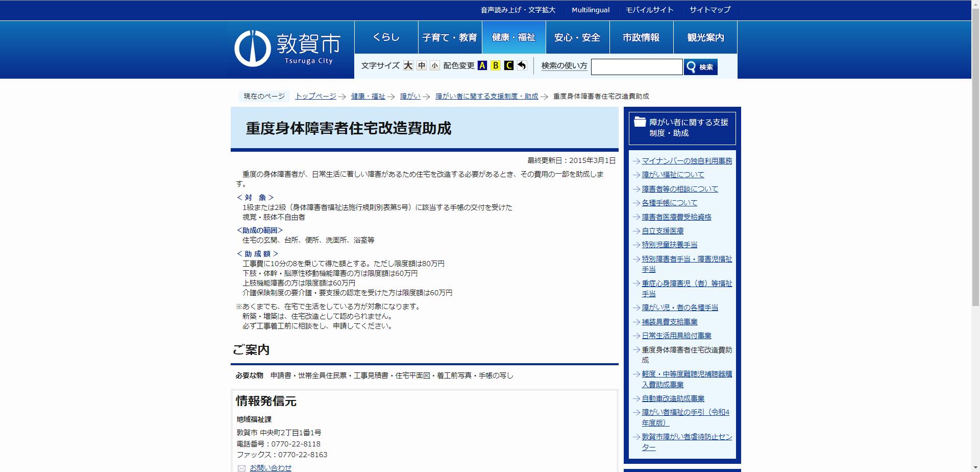Open the くらし menu tab

coord(386,37)
